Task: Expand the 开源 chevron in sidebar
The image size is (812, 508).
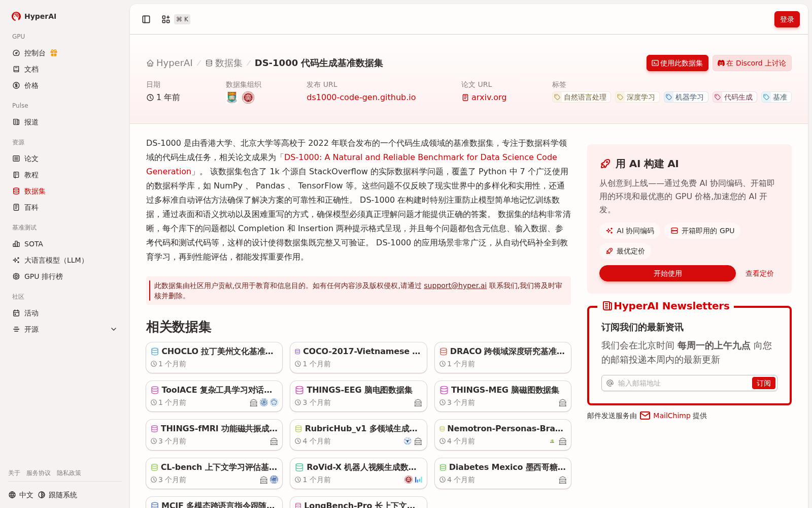Action: [x=114, y=329]
